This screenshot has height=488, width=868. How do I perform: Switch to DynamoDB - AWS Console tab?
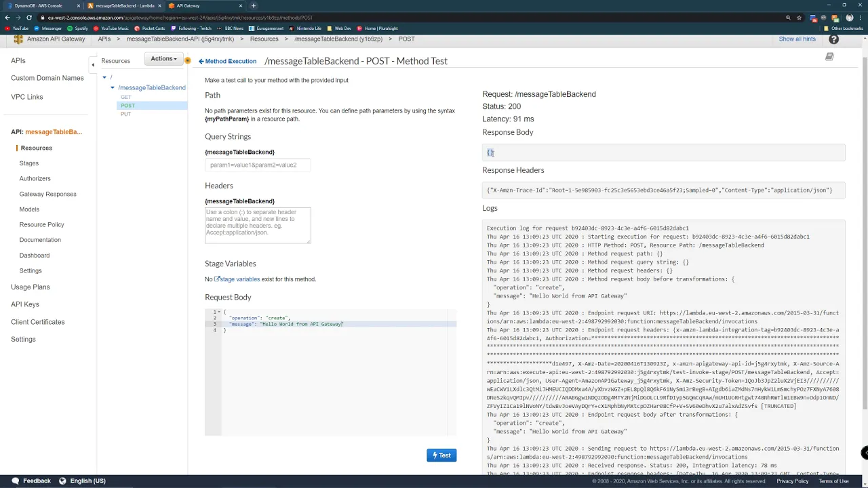click(x=41, y=5)
